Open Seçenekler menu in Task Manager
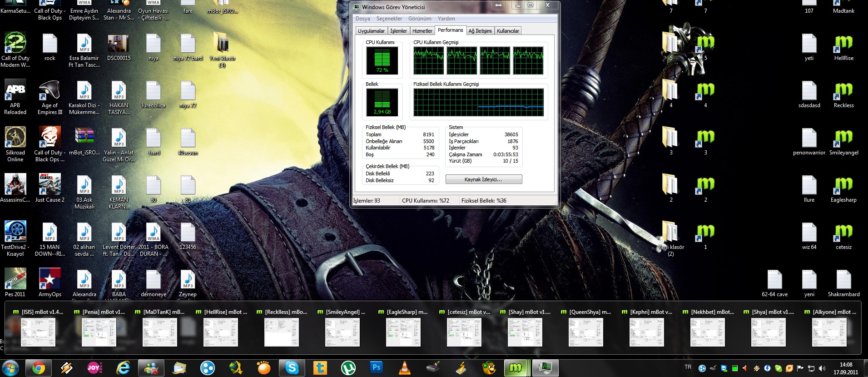 coord(389,19)
